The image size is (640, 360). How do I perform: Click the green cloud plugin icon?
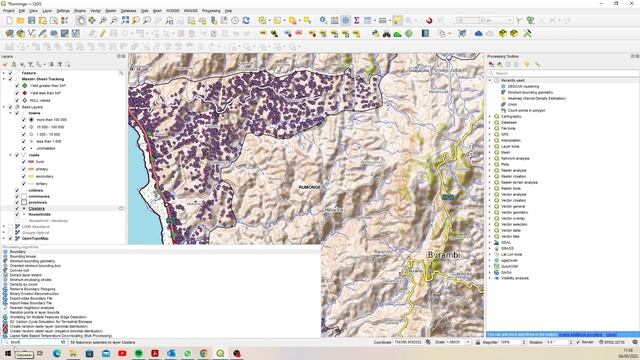[398, 33]
